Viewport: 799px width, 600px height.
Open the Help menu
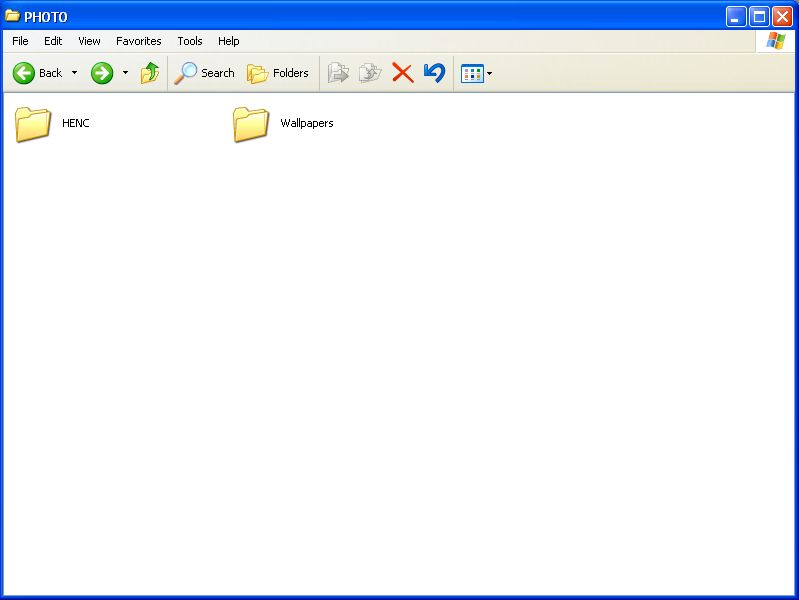pos(229,41)
